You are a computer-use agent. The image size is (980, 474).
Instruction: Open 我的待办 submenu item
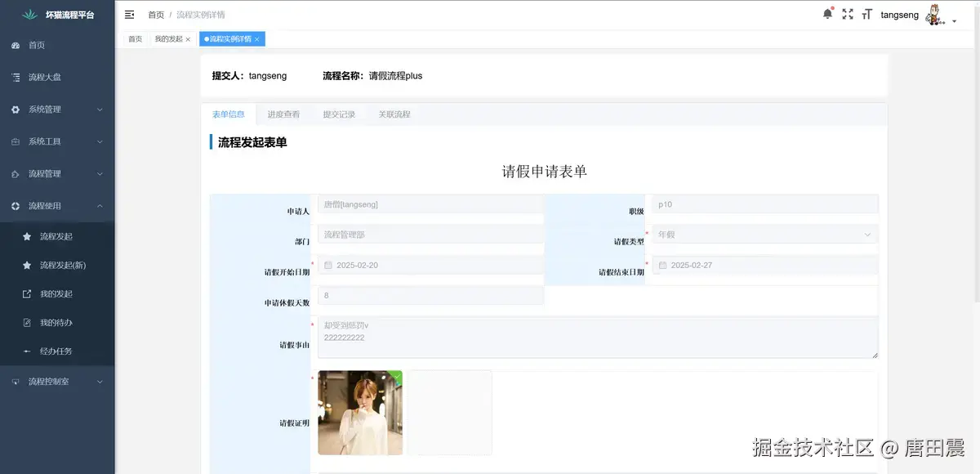click(57, 322)
